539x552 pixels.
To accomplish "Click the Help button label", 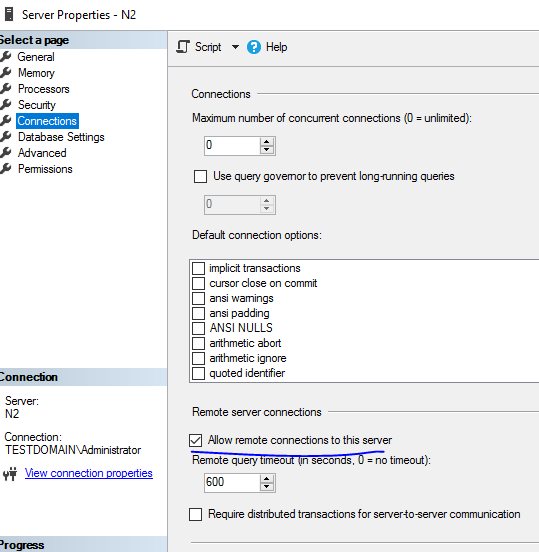I will click(276, 47).
